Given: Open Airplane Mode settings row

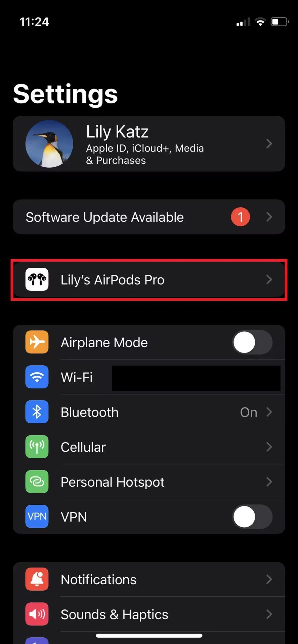Looking at the screenshot, I should click(149, 342).
